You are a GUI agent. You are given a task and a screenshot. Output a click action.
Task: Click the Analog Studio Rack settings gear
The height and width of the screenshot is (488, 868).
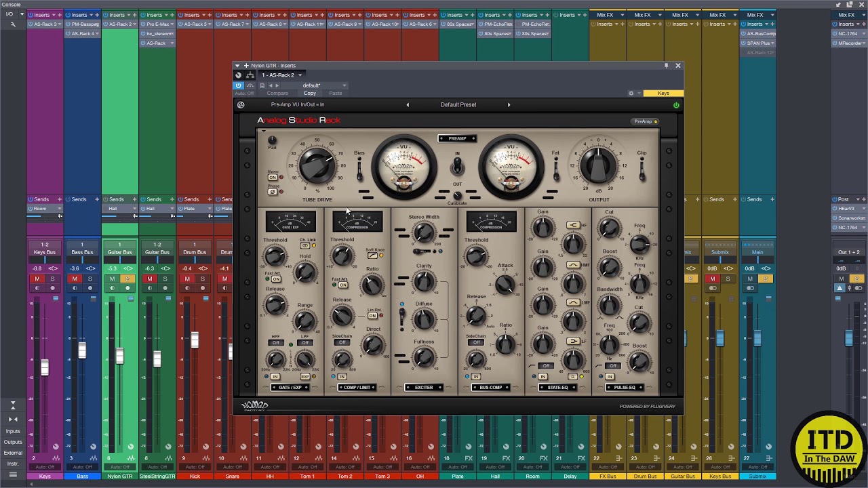[x=241, y=105]
